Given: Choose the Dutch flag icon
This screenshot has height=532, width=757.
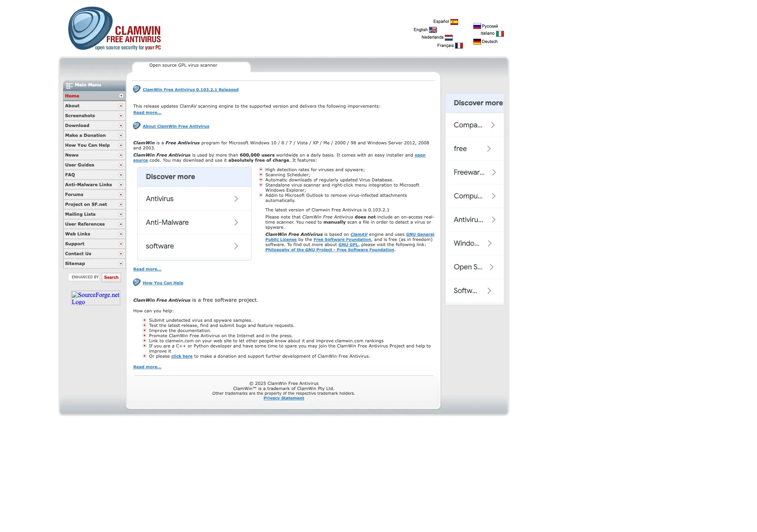Looking at the screenshot, I should 449,37.
